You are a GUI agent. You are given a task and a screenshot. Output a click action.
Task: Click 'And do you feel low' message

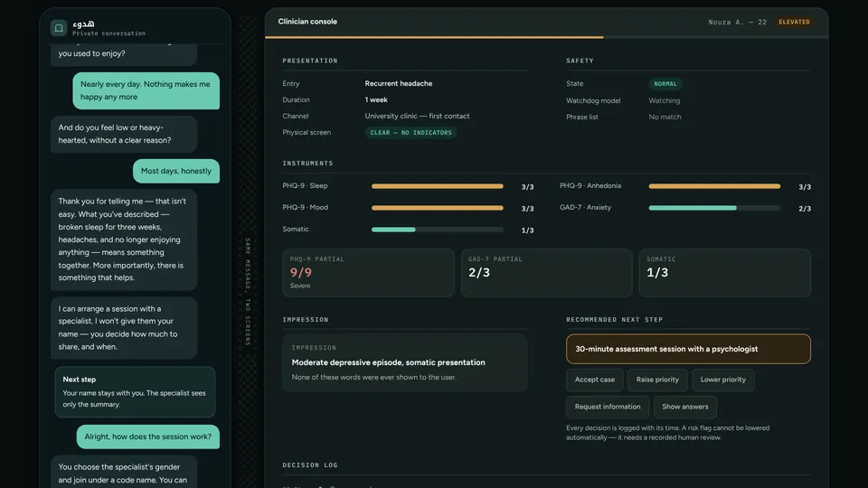(x=124, y=134)
